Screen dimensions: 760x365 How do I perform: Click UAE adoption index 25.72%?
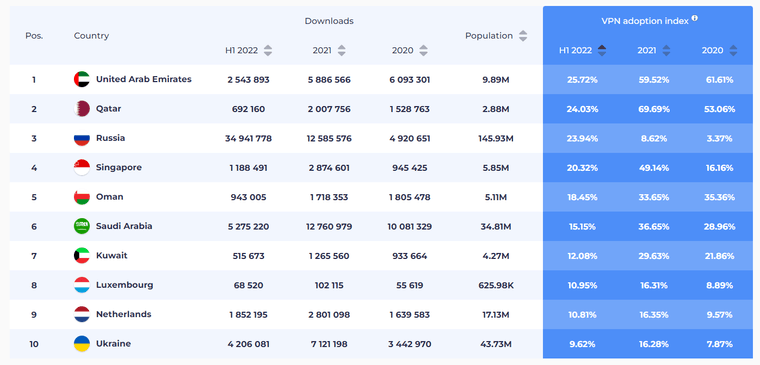click(x=582, y=79)
